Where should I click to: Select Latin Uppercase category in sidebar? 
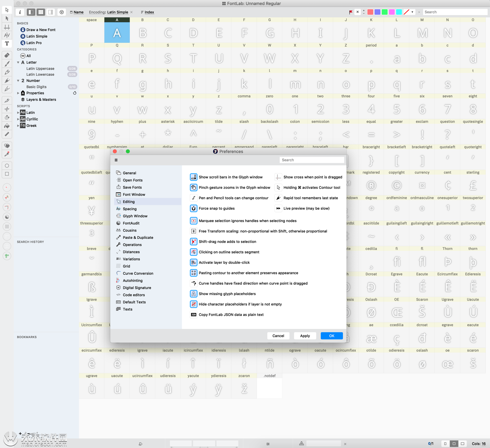pyautogui.click(x=40, y=68)
